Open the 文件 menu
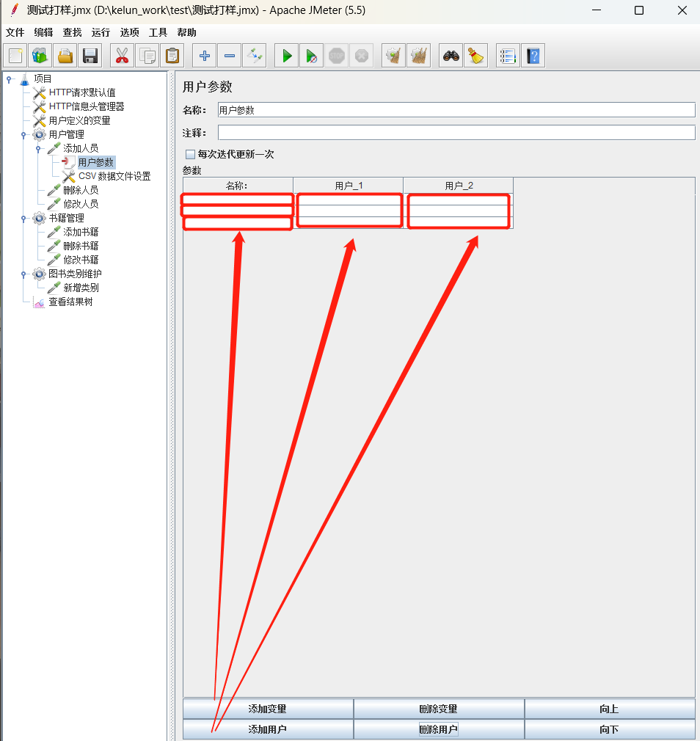 [15, 32]
